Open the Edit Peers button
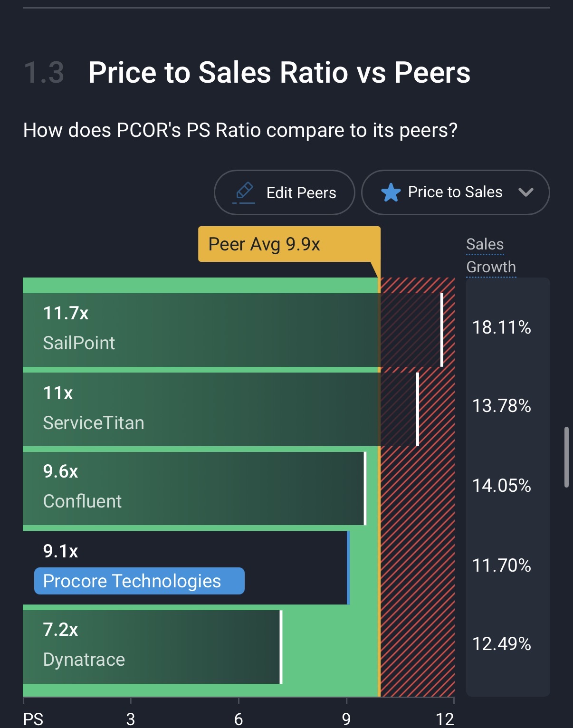This screenshot has height=728, width=573. click(284, 192)
